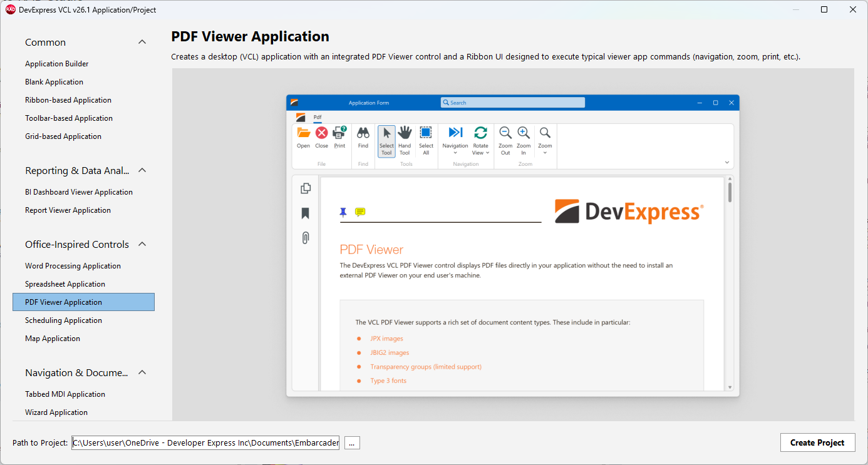This screenshot has height=465, width=868.
Task: Open the Zoom dropdown arrow
Action: pyautogui.click(x=545, y=153)
